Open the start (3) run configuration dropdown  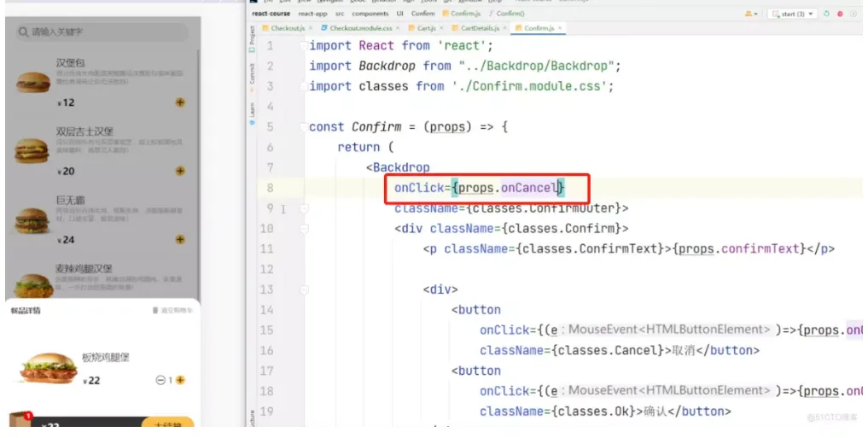click(x=793, y=14)
